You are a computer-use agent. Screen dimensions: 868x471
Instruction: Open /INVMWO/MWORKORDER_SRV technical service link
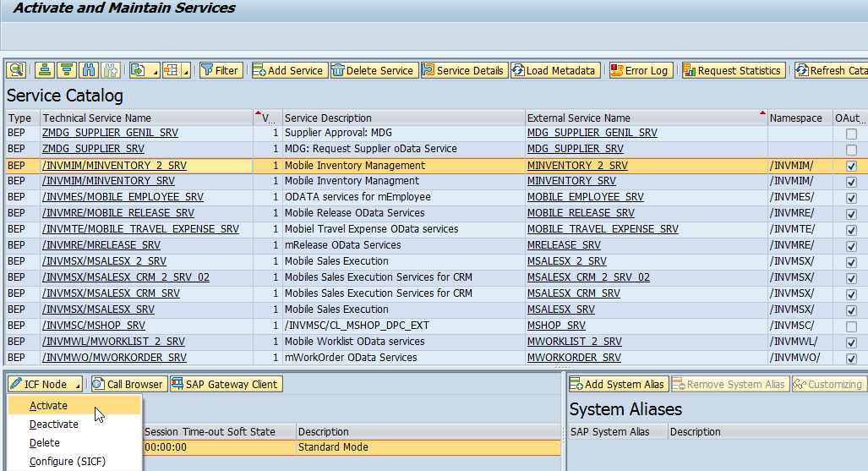point(114,358)
